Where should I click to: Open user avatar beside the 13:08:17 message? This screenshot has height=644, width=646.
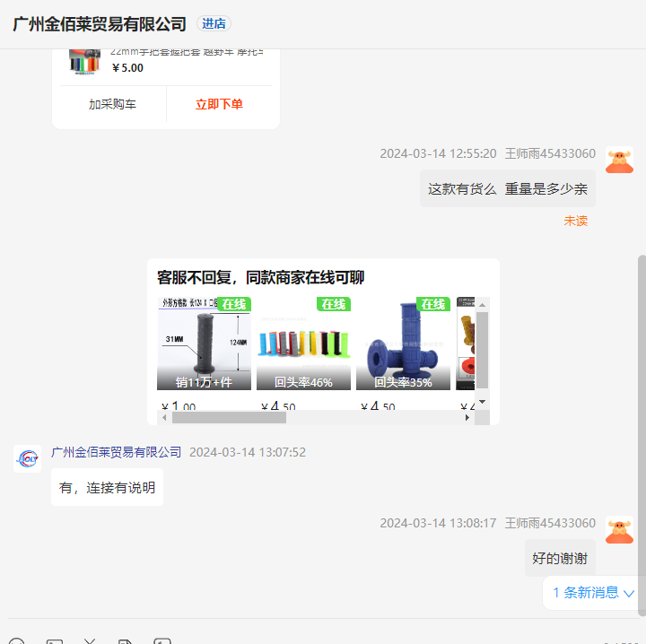(619, 529)
